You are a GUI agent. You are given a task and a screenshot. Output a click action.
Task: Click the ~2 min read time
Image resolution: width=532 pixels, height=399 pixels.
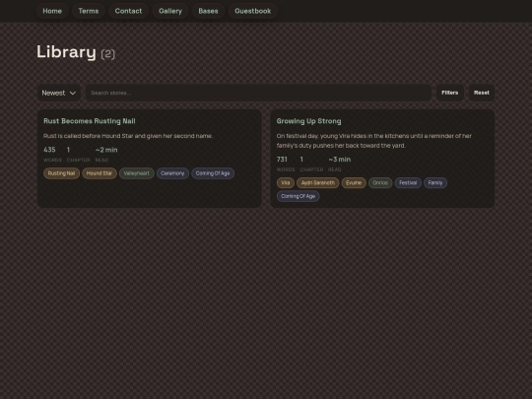tap(106, 150)
